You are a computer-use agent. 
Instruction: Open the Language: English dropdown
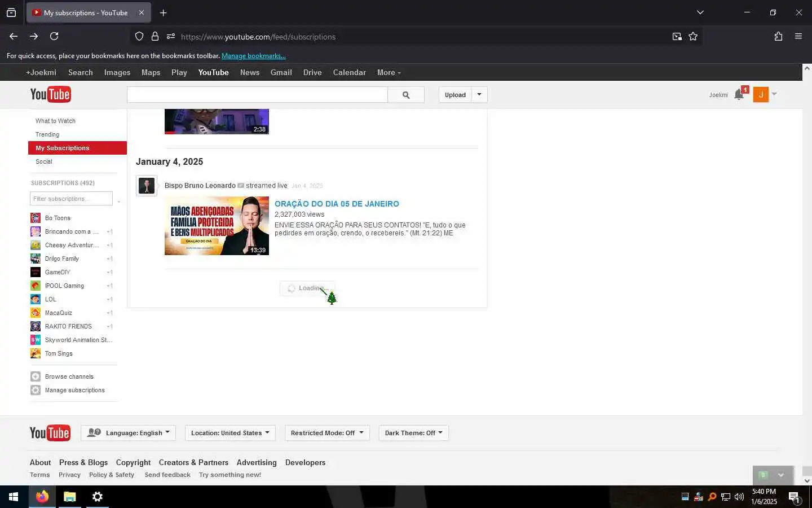pyautogui.click(x=129, y=433)
